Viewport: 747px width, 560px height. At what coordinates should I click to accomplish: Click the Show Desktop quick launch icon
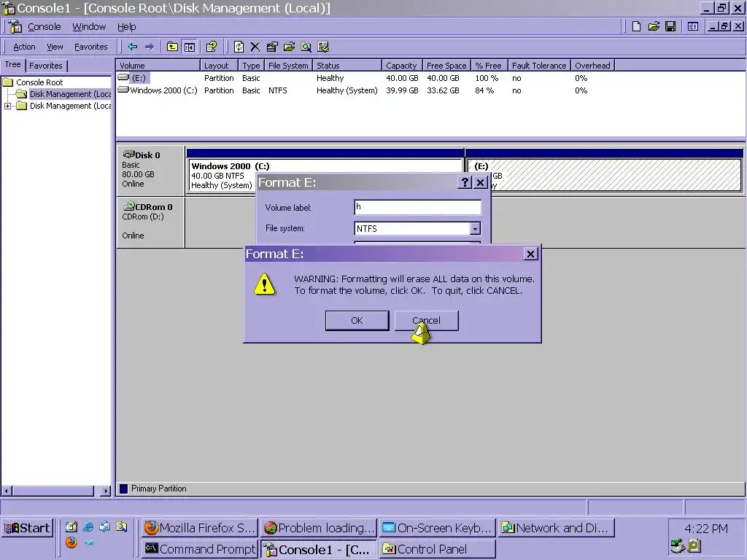[71, 526]
